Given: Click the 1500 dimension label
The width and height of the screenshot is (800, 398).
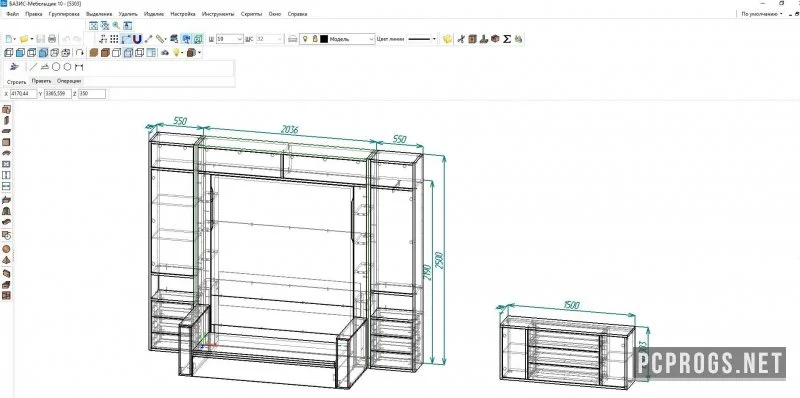Looking at the screenshot, I should click(x=571, y=305).
